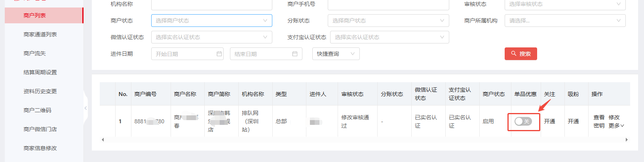This screenshot has height=162, width=644.
Task: Expand 更多 actions for row 1
Action: point(616,126)
